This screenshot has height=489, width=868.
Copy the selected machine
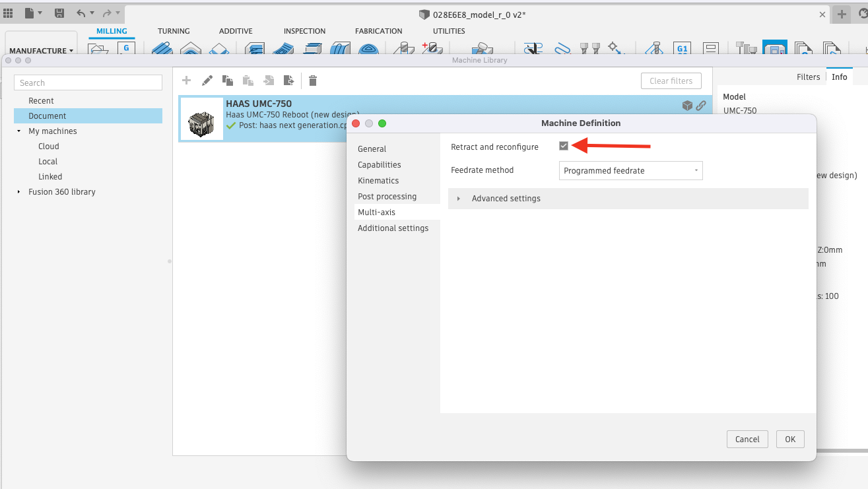point(228,81)
